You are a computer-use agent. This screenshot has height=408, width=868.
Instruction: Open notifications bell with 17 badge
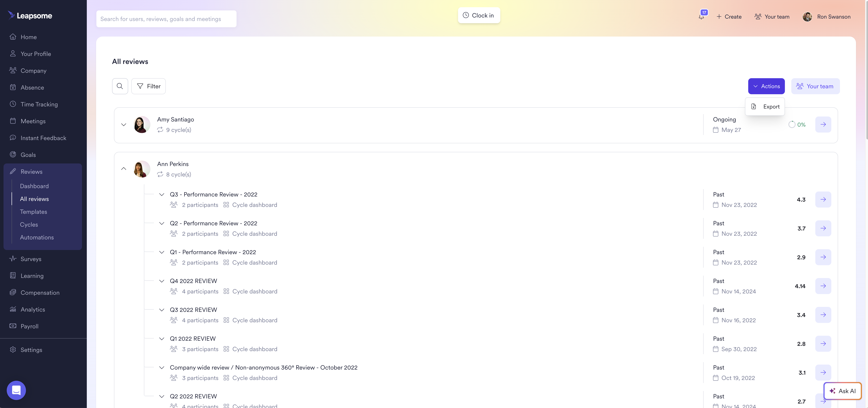(702, 16)
